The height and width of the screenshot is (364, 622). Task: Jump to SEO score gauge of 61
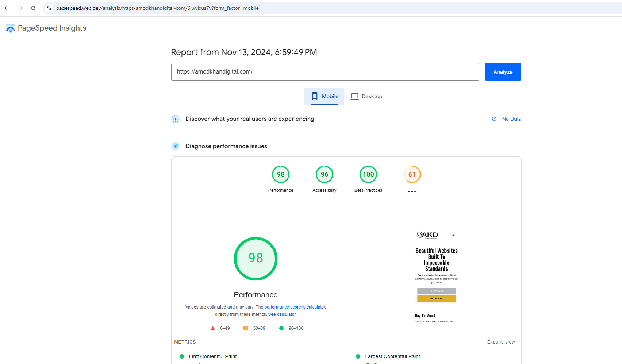point(412,175)
